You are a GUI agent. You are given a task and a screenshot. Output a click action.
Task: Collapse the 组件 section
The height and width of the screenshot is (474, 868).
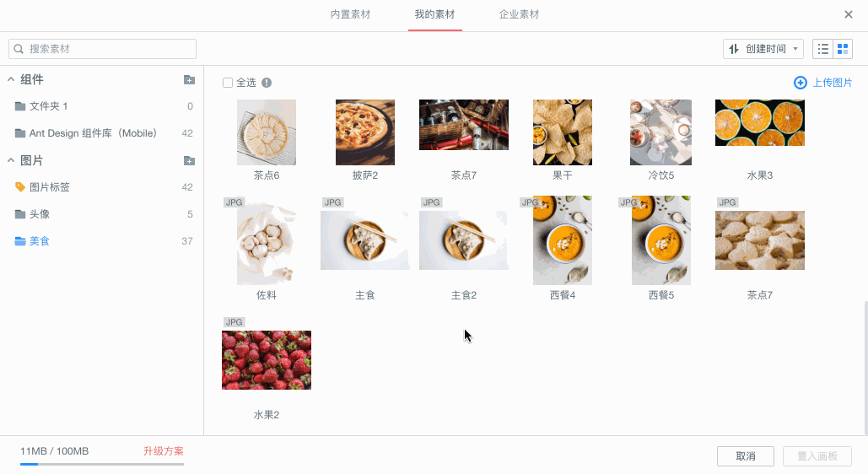[10, 80]
